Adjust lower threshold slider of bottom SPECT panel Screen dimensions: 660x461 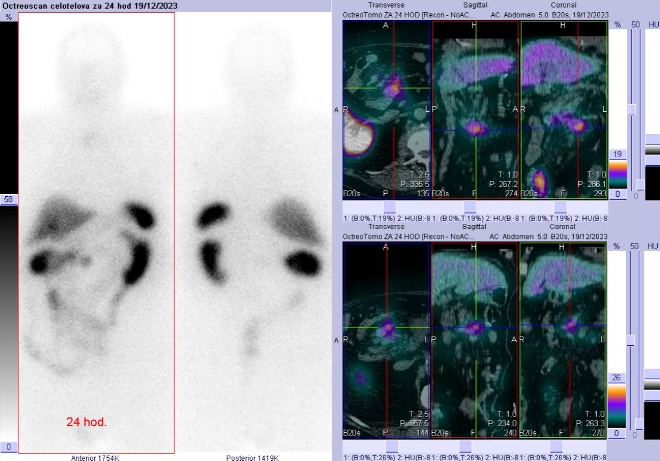point(639,424)
